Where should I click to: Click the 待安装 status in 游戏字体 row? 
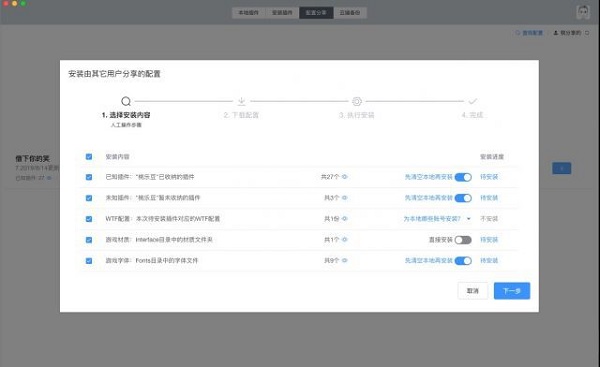489,260
